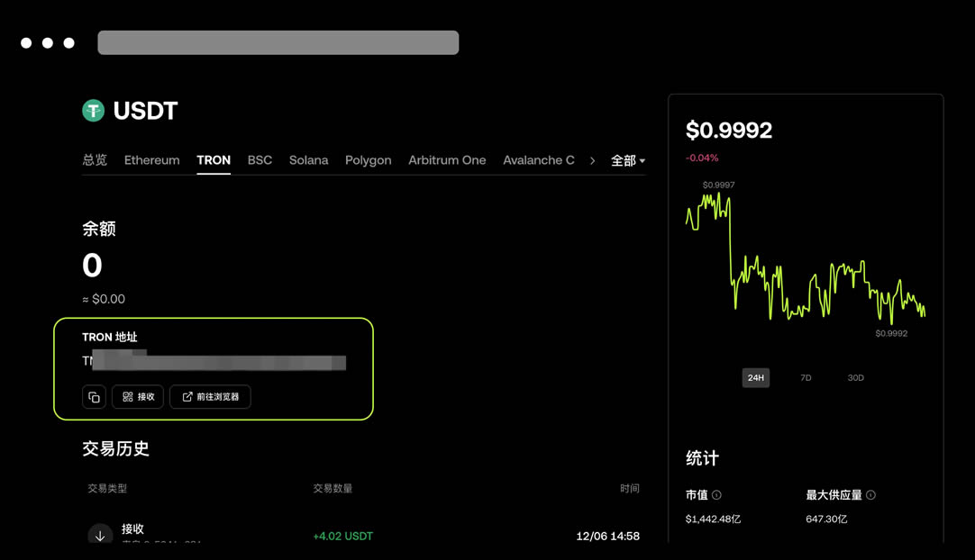Open the Polygon network tab
Screen dimensions: 975x560
(x=368, y=160)
